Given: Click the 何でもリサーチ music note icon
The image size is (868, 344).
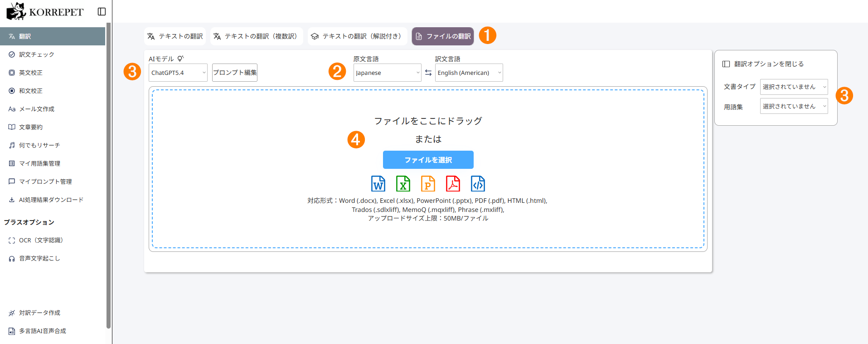Looking at the screenshot, I should (12, 145).
